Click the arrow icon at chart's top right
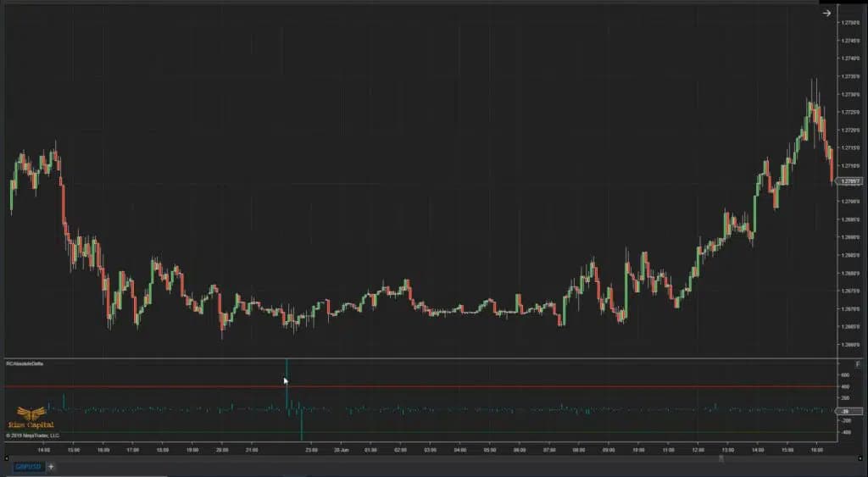 pos(826,14)
